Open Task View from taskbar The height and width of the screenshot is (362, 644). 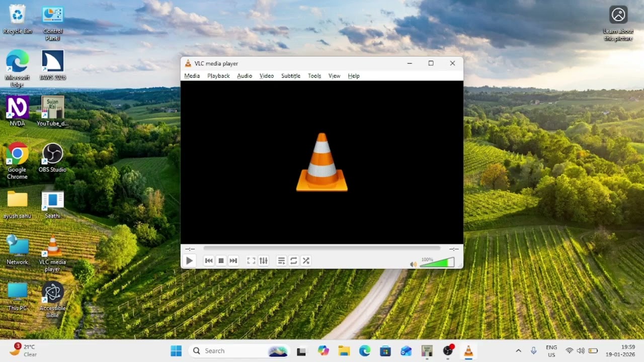(x=301, y=351)
